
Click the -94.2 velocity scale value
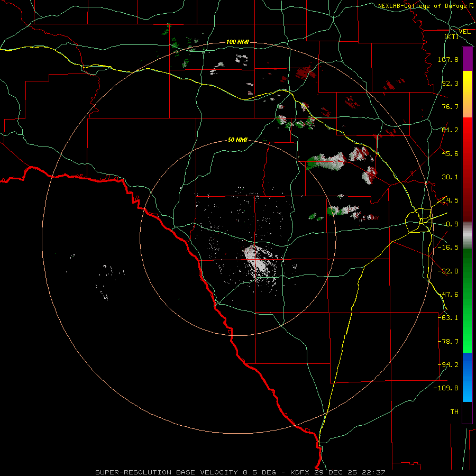pos(448,365)
